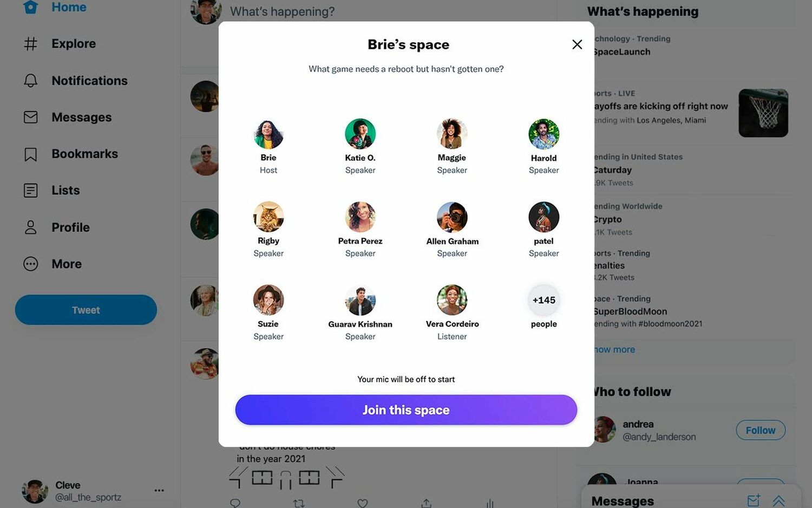This screenshot has height=508, width=812.
Task: Follow andrea in Who to follow
Action: (761, 430)
